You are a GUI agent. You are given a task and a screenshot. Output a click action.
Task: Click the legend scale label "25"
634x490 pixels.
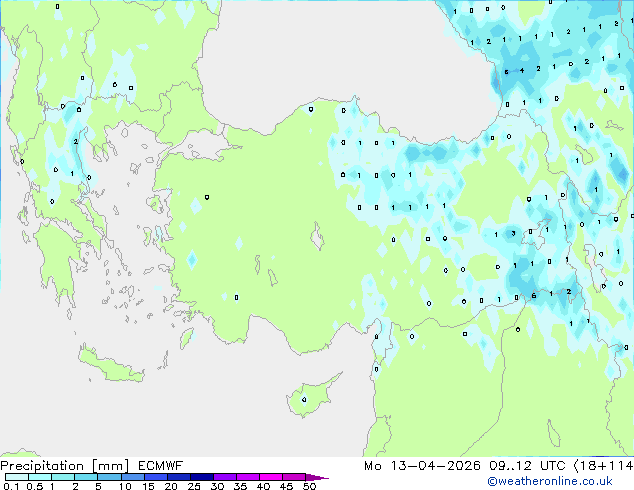pyautogui.click(x=194, y=486)
